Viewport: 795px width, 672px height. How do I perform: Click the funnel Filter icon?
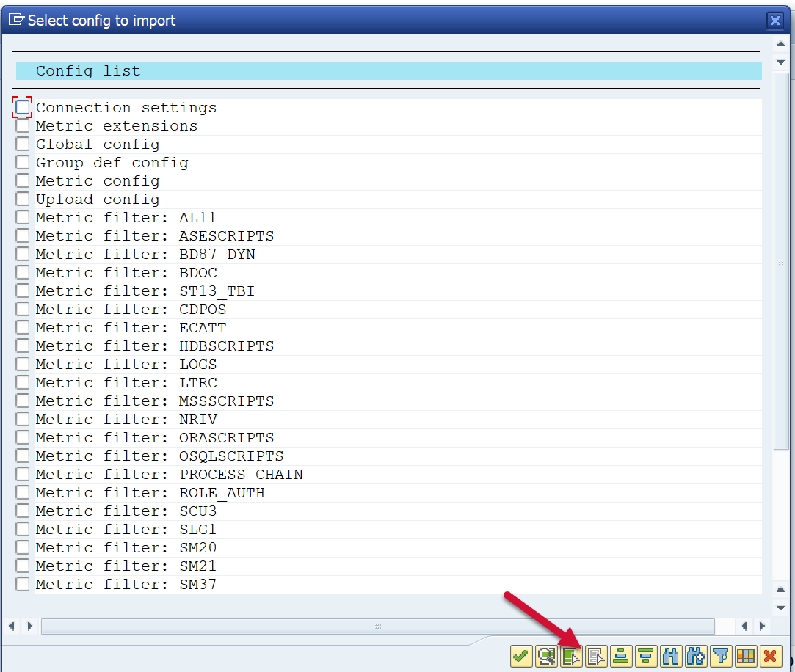click(721, 656)
